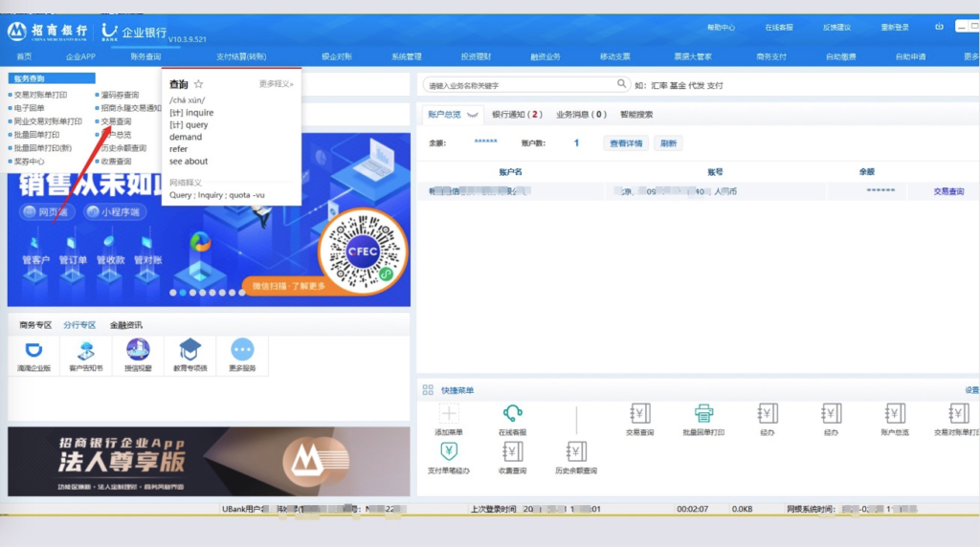
Task: Open 系统管理 navigation menu
Action: [x=406, y=56]
